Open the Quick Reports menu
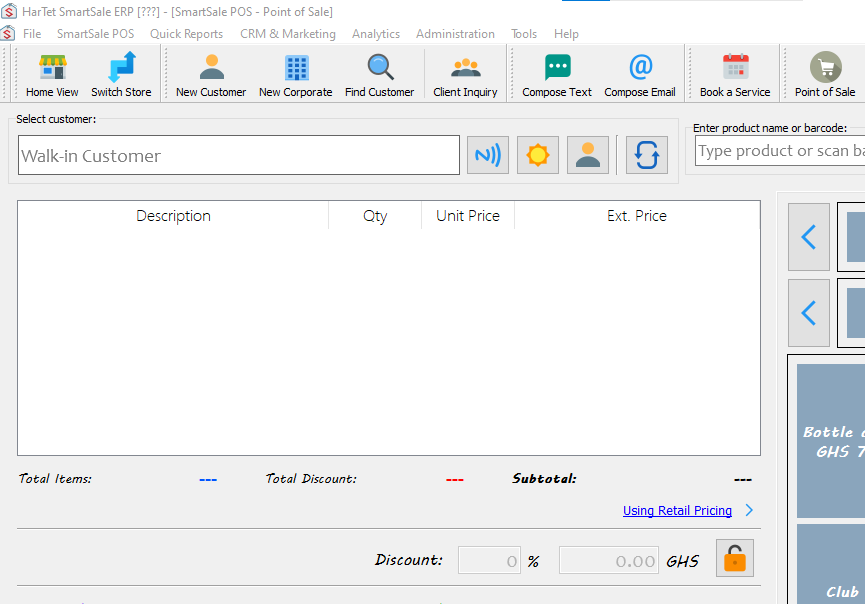This screenshot has height=604, width=865. click(x=186, y=34)
